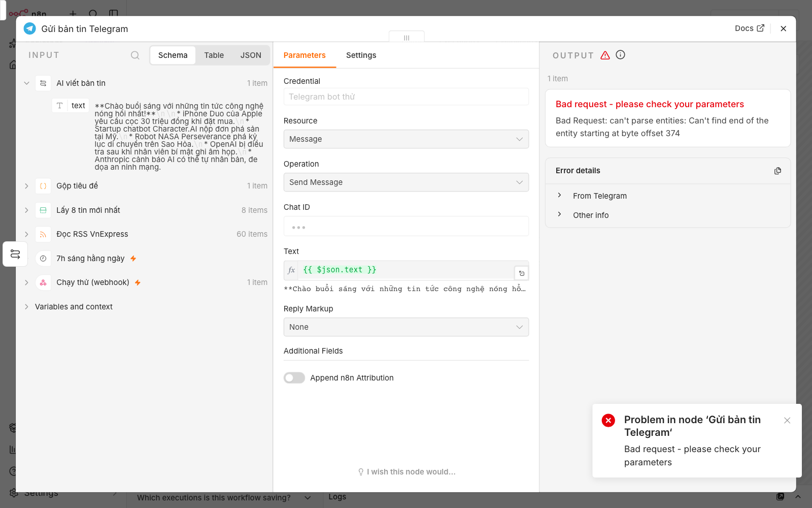This screenshot has width=812, height=508.
Task: Switch to JSON view
Action: pos(251,55)
